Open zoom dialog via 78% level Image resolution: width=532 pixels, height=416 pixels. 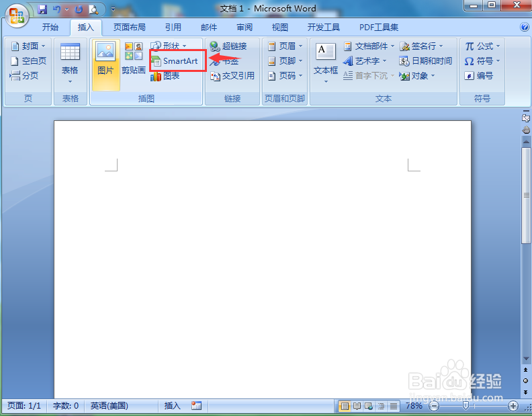[x=414, y=406]
